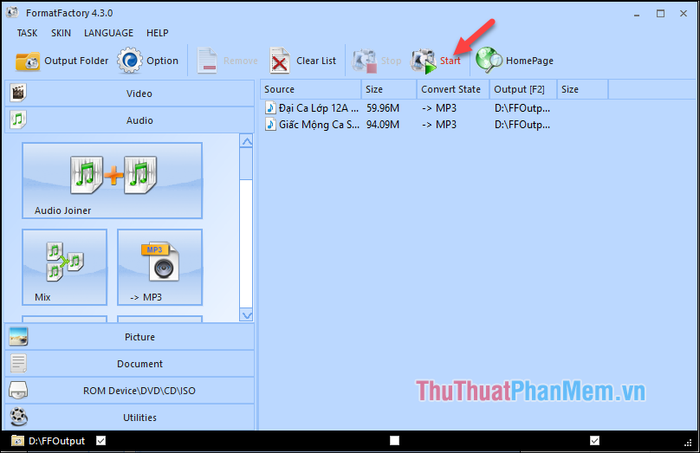Select the audio Mix tile
This screenshot has width=700, height=453.
coord(65,267)
